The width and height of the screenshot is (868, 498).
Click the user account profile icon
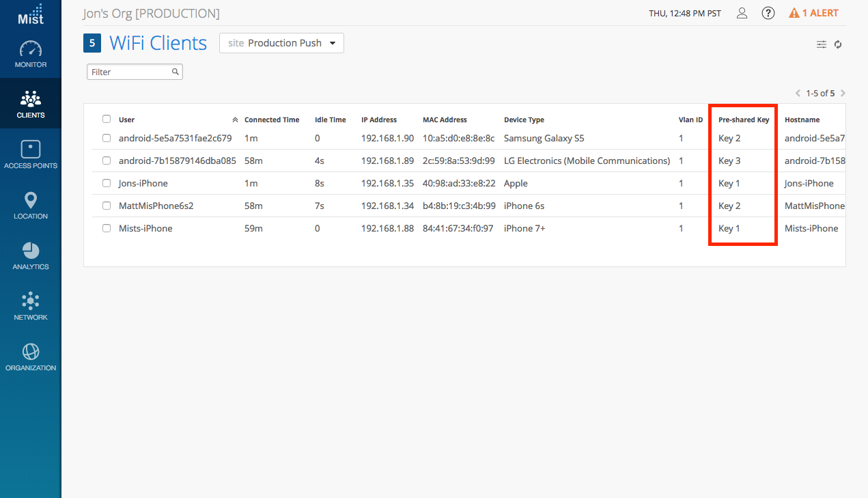742,13
